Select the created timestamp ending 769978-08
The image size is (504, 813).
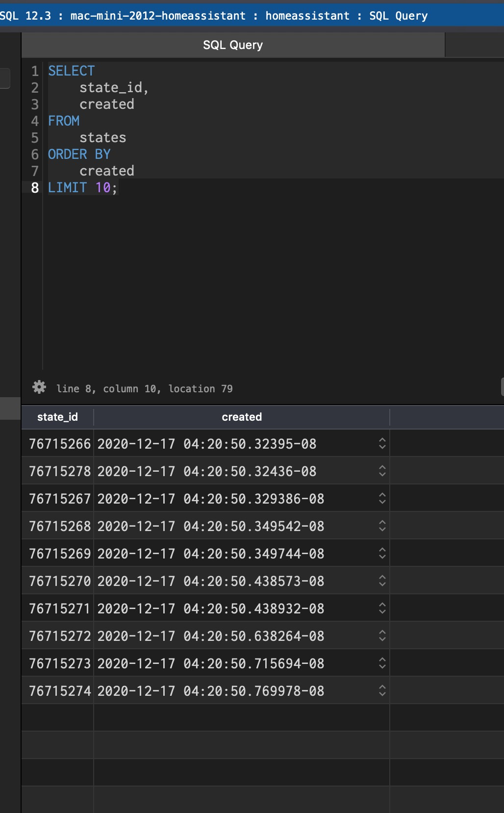[210, 691]
